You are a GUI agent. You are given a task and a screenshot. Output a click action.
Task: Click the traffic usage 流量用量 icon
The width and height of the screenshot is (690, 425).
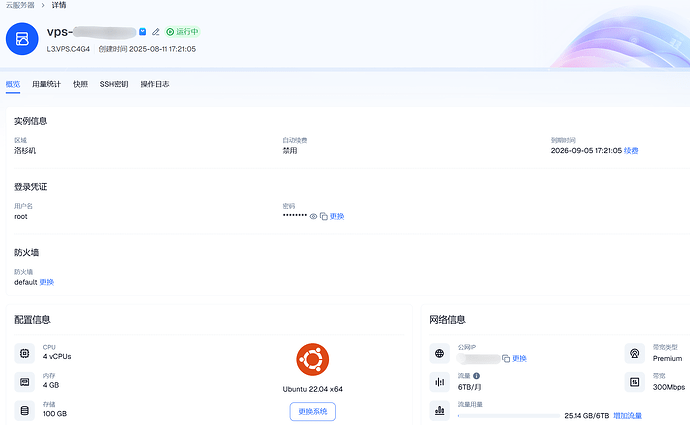click(x=440, y=410)
